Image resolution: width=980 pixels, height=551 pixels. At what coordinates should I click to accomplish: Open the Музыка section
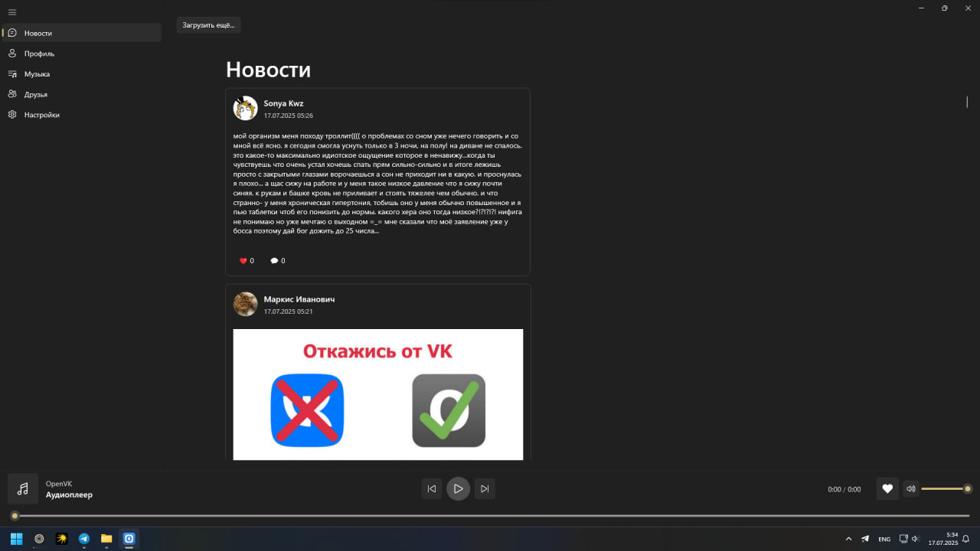pos(81,74)
